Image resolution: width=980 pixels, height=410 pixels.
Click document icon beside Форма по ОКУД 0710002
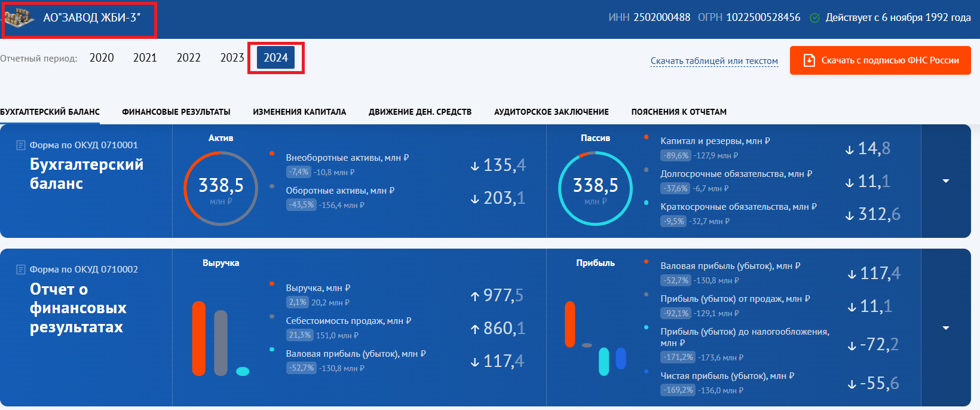(x=21, y=270)
